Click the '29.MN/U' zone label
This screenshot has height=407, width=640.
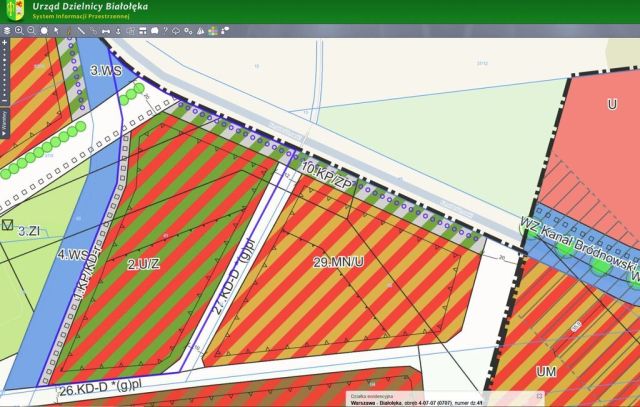click(338, 262)
